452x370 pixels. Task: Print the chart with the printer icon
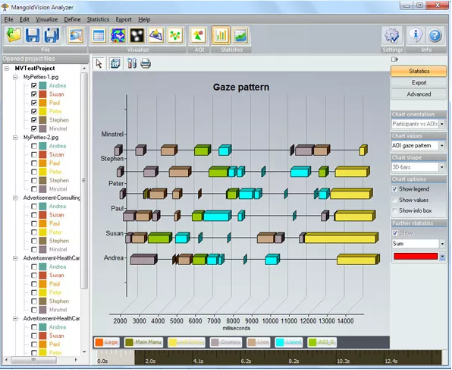(x=146, y=63)
